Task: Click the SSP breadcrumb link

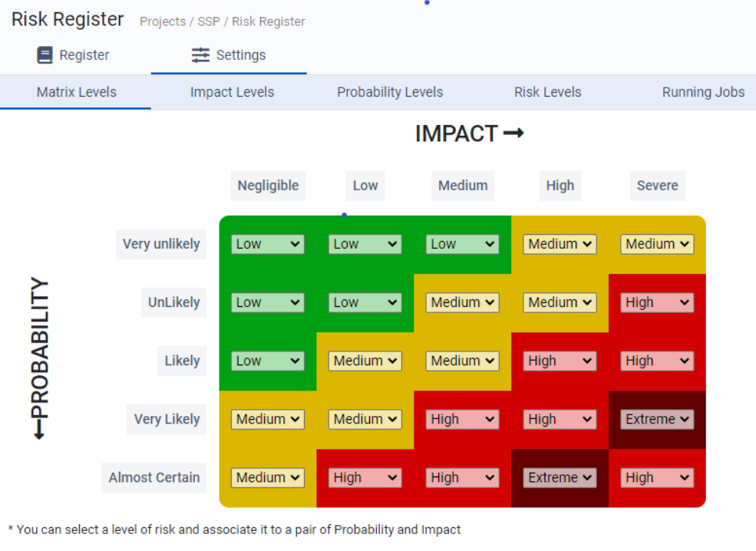Action: (x=209, y=21)
